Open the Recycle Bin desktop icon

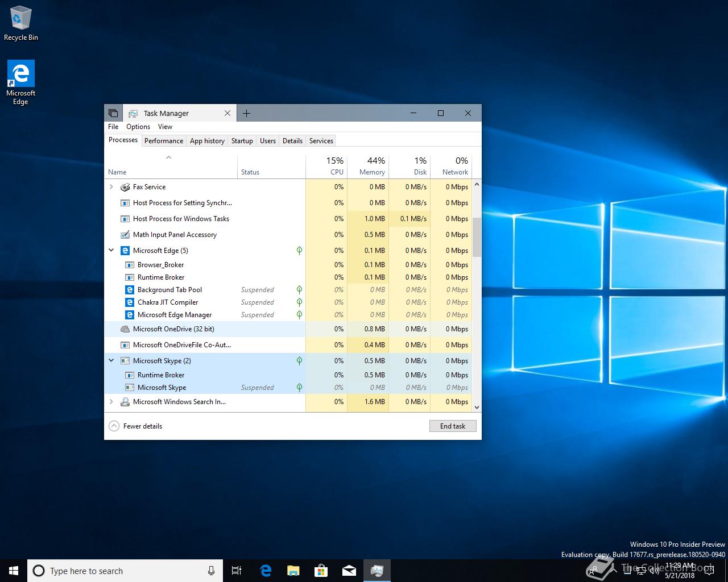click(20, 24)
